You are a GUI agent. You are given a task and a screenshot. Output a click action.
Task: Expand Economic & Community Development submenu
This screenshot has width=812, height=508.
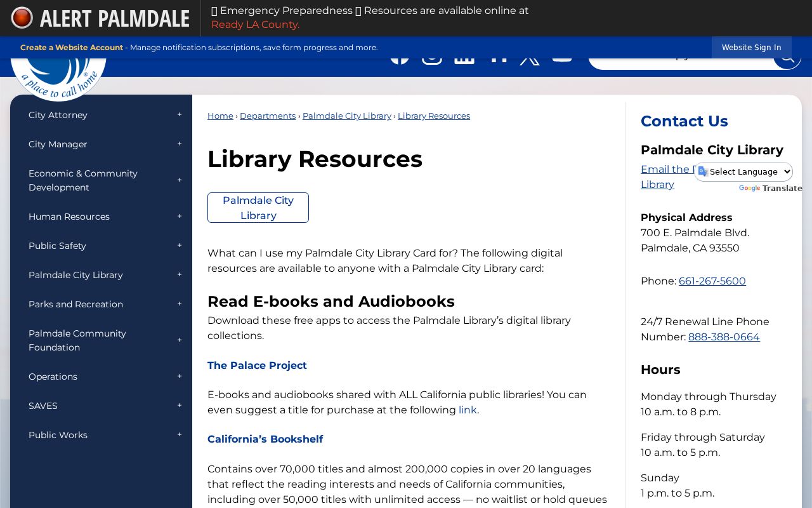(x=180, y=180)
